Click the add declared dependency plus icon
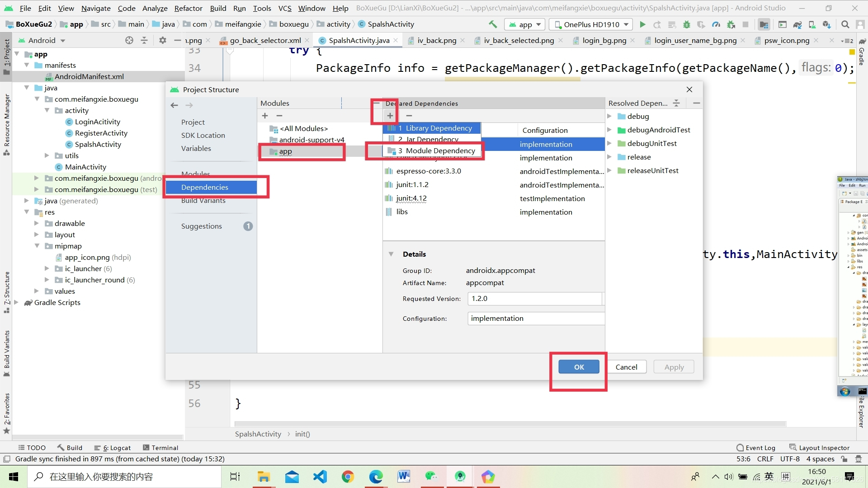The image size is (868, 488). click(390, 116)
